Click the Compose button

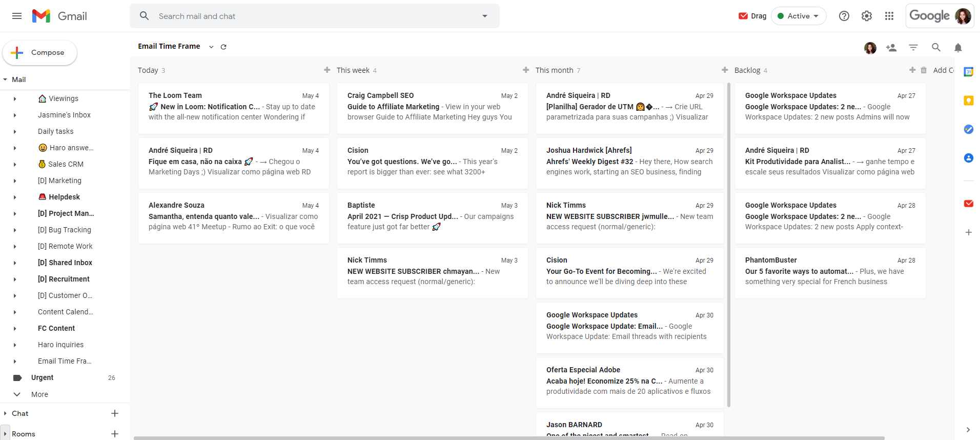[x=40, y=52]
